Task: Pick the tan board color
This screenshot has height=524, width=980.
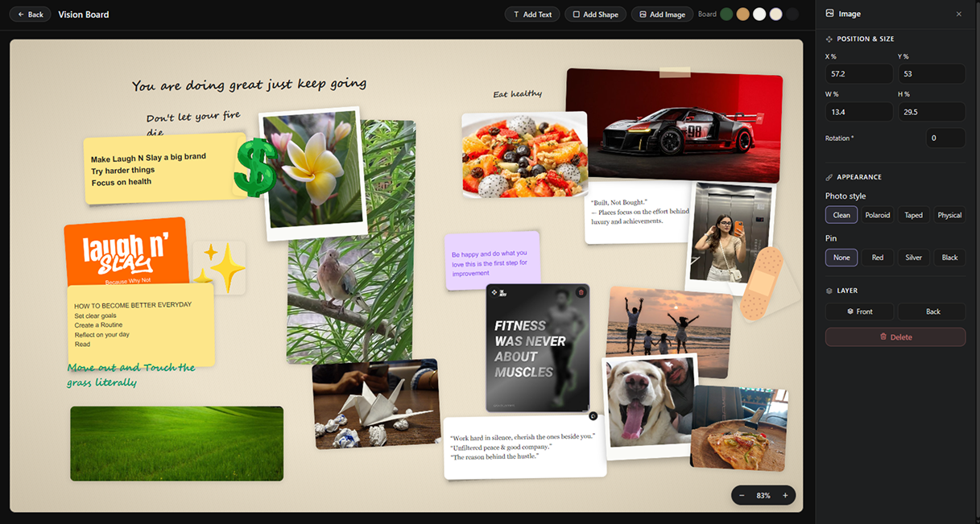Action: (742, 14)
